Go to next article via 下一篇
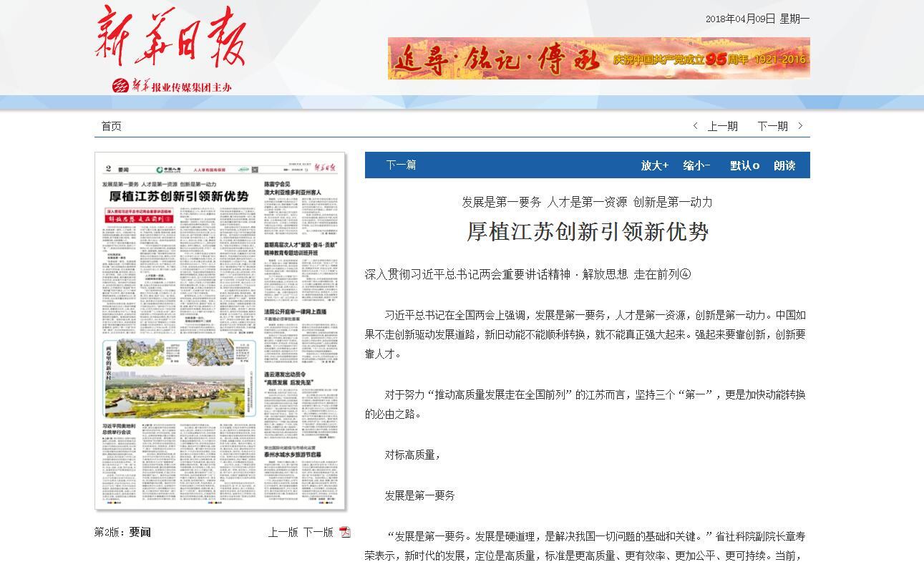924x567 pixels. click(x=401, y=165)
